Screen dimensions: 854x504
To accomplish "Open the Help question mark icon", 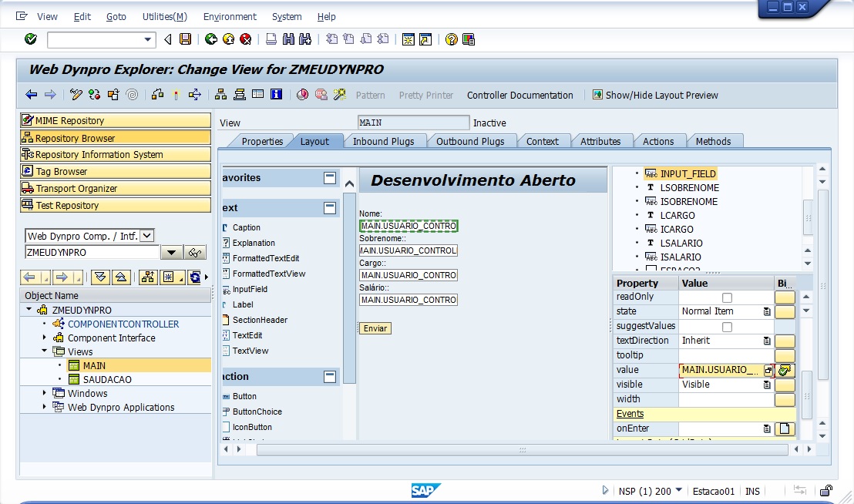I will (452, 39).
